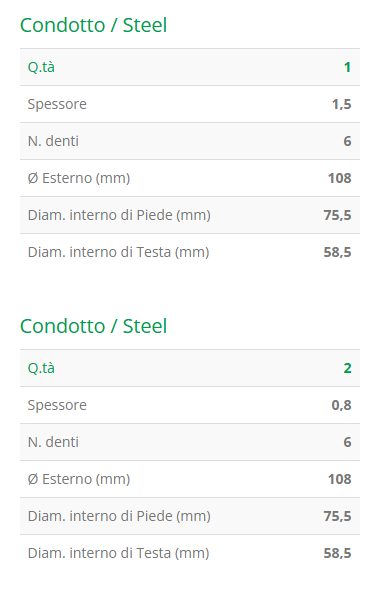Click value 75,5 in the second table

337,516
